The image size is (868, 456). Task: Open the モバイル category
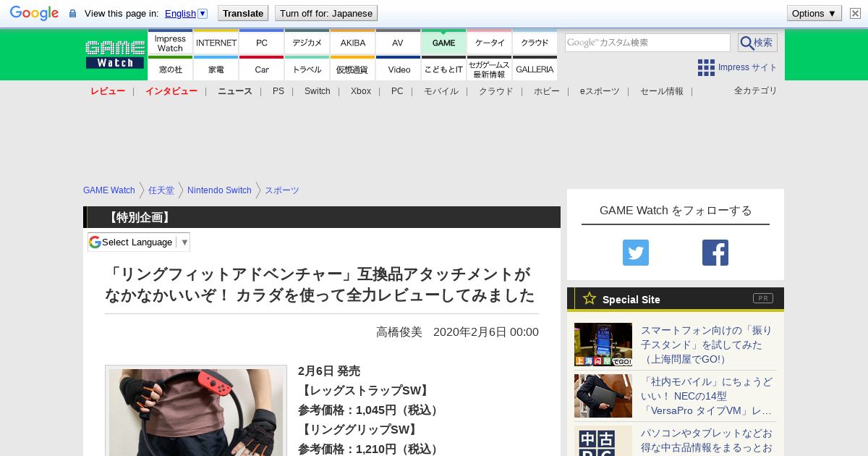441,91
